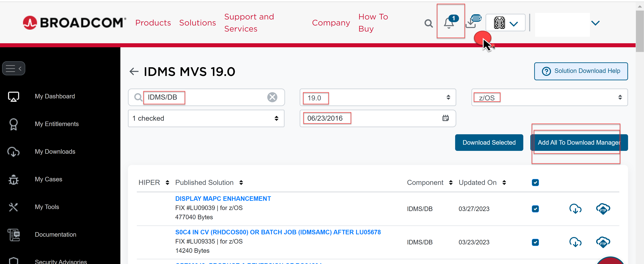Open the date picker calendar icon

446,118
